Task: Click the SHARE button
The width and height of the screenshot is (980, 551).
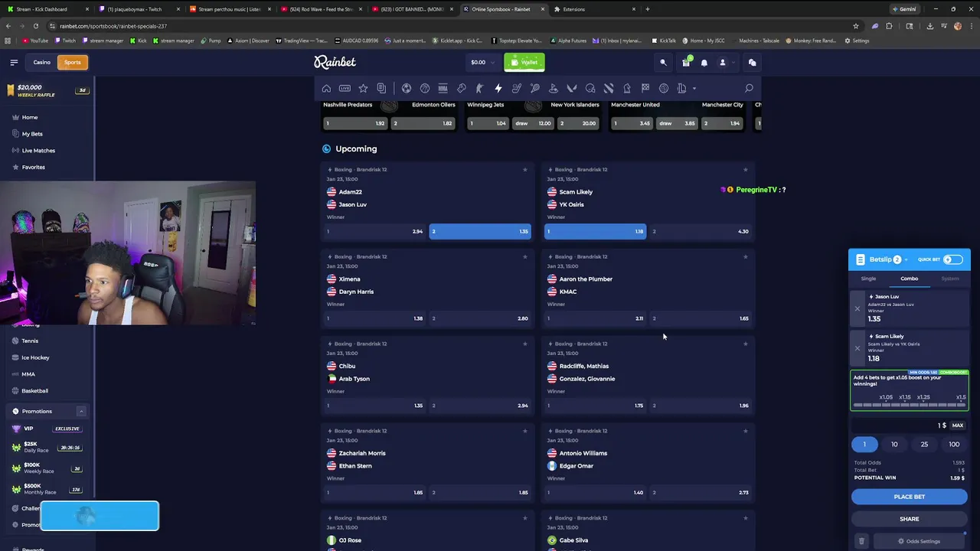Action: point(909,519)
